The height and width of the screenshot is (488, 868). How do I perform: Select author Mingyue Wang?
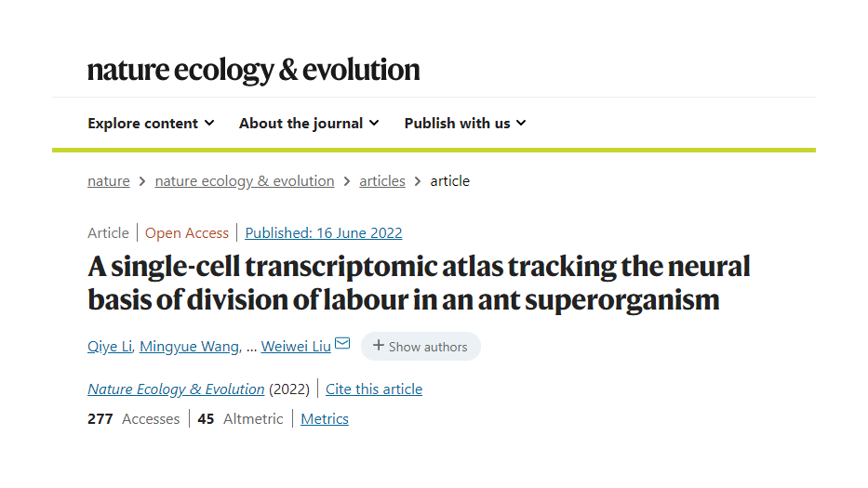[191, 347]
